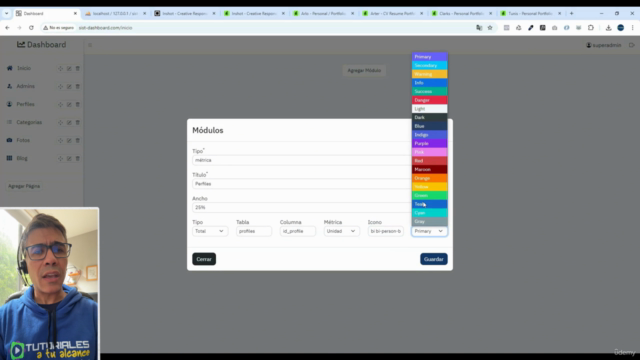The height and width of the screenshot is (360, 640).
Task: Open the browser downloads icon
Action: point(608,28)
